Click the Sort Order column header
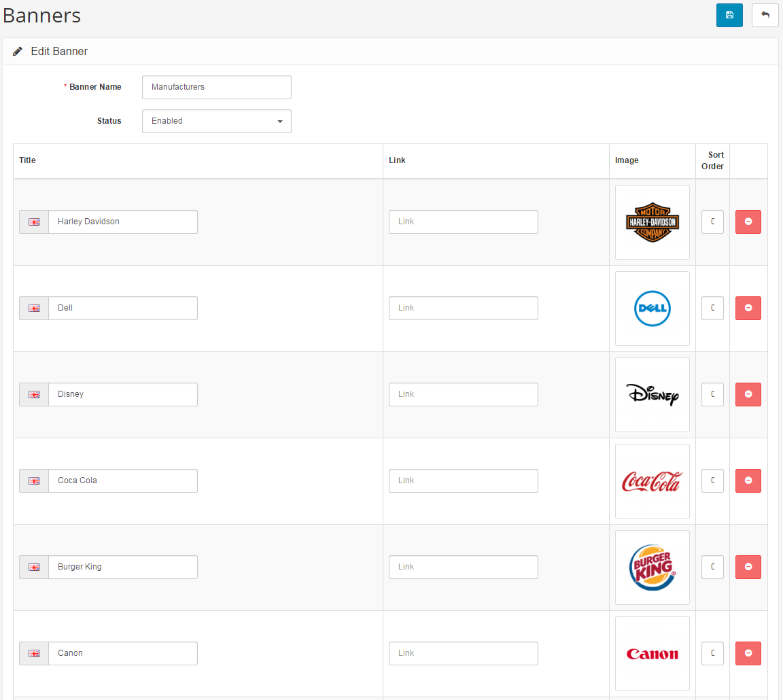The height and width of the screenshot is (700, 783). point(712,161)
